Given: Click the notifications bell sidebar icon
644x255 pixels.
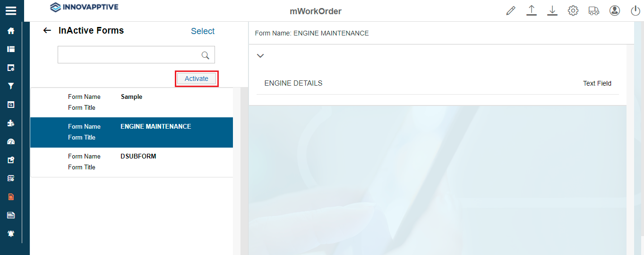Looking at the screenshot, I should [11, 234].
